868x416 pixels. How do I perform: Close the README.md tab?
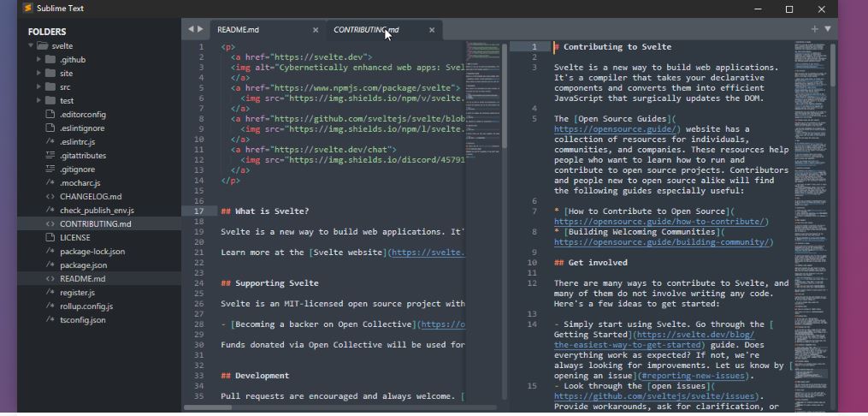(x=316, y=30)
